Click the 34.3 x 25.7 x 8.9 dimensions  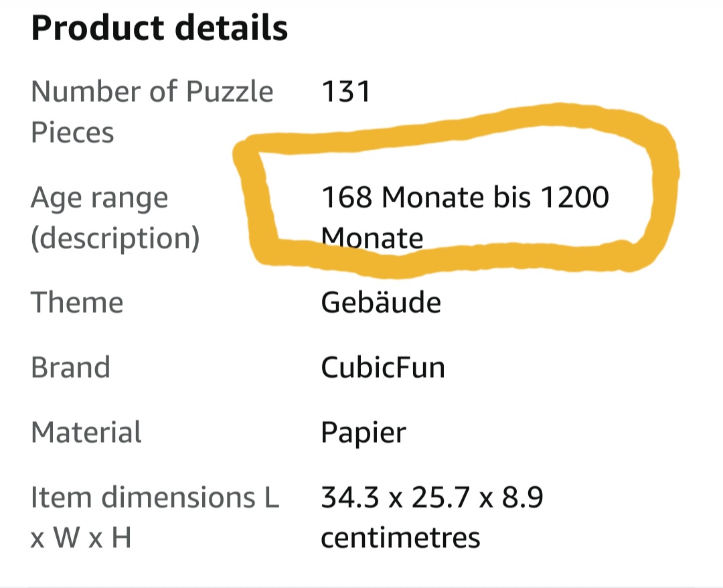point(432,498)
